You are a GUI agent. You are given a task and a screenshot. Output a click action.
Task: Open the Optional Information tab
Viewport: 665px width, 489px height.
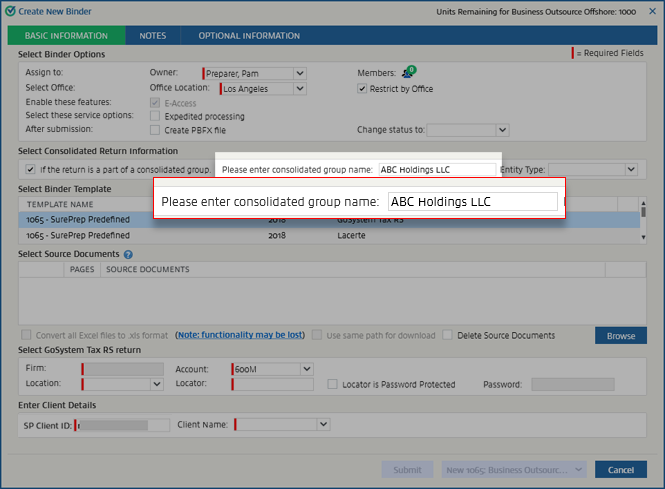[249, 36]
